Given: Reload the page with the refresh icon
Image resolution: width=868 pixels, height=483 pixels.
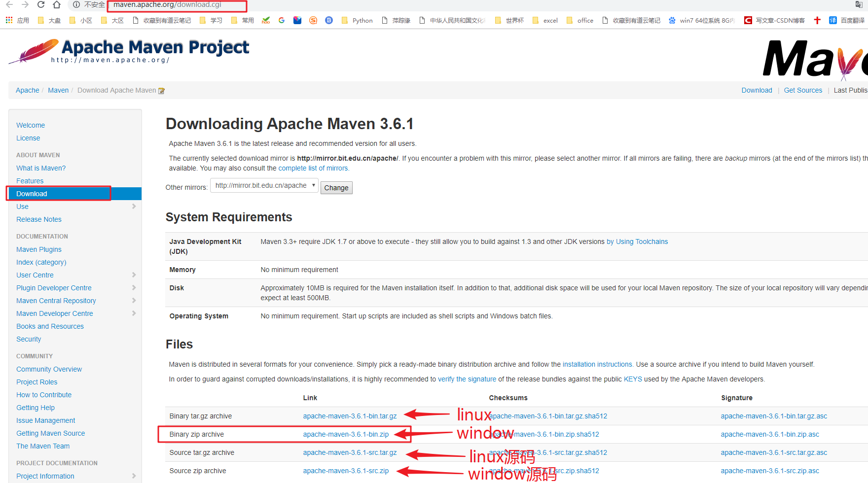Looking at the screenshot, I should [x=41, y=4].
